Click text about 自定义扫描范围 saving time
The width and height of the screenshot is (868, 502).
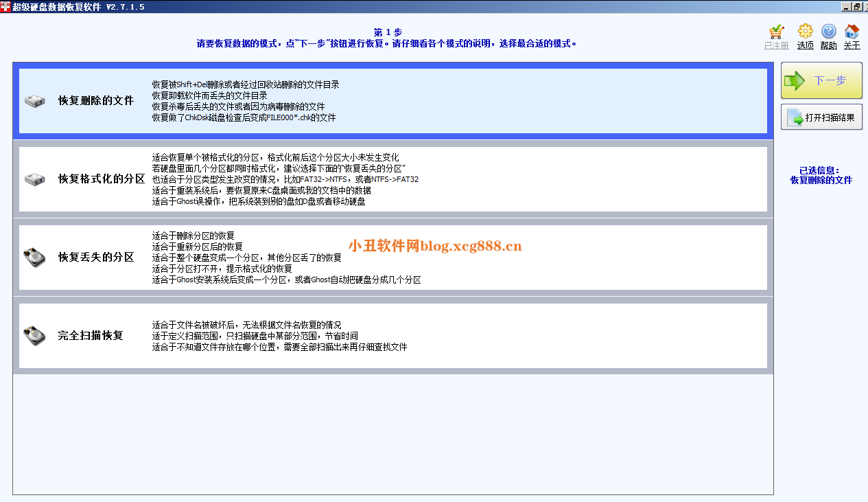click(x=255, y=336)
